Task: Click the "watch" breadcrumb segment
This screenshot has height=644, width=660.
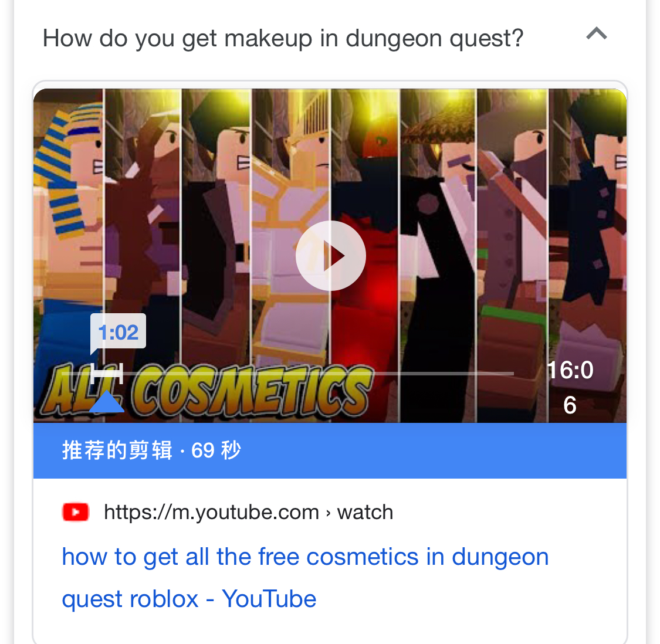Action: 365,512
